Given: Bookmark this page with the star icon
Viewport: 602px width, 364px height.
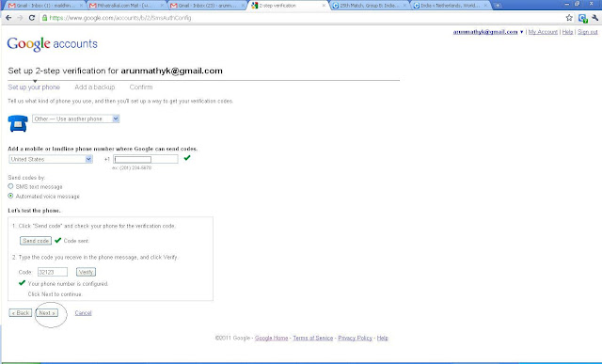Looking at the screenshot, I should tap(569, 18).
